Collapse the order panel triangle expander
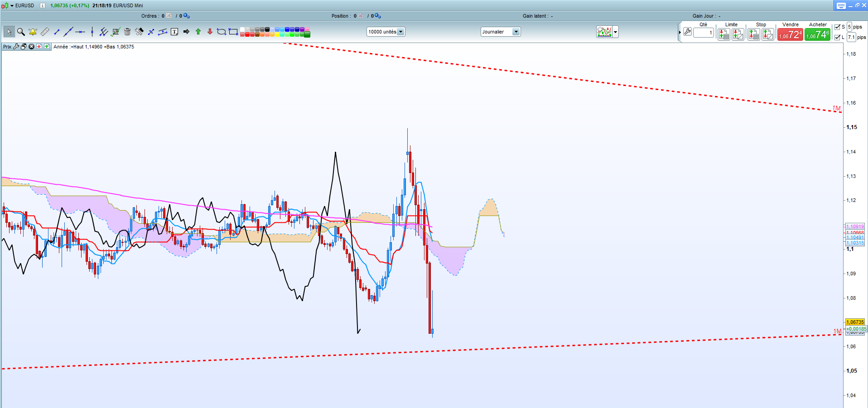The width and height of the screenshot is (868, 408). point(680,32)
